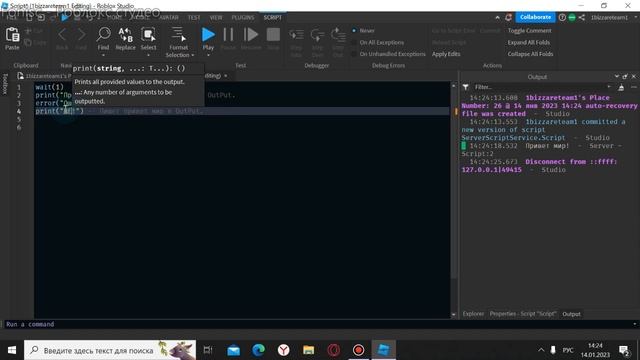Click the Collaborate button
Image resolution: width=640 pixels, height=360 pixels.
pyautogui.click(x=535, y=17)
